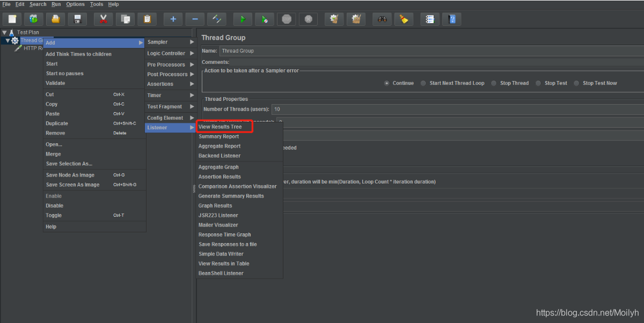Choose Aggregate Graph listener
The image size is (644, 323).
pos(239,167)
